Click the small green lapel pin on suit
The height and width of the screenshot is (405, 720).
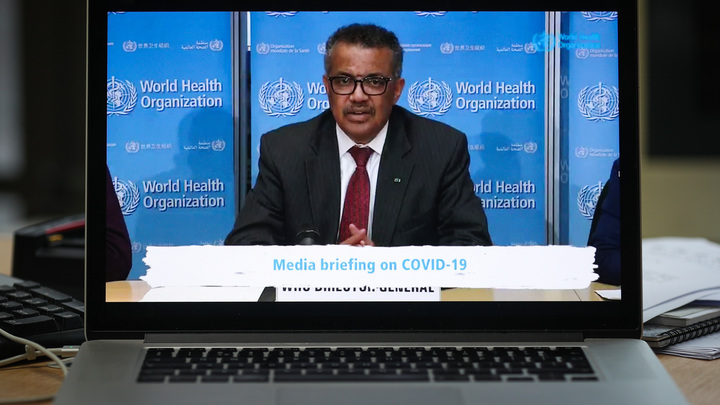(397, 180)
